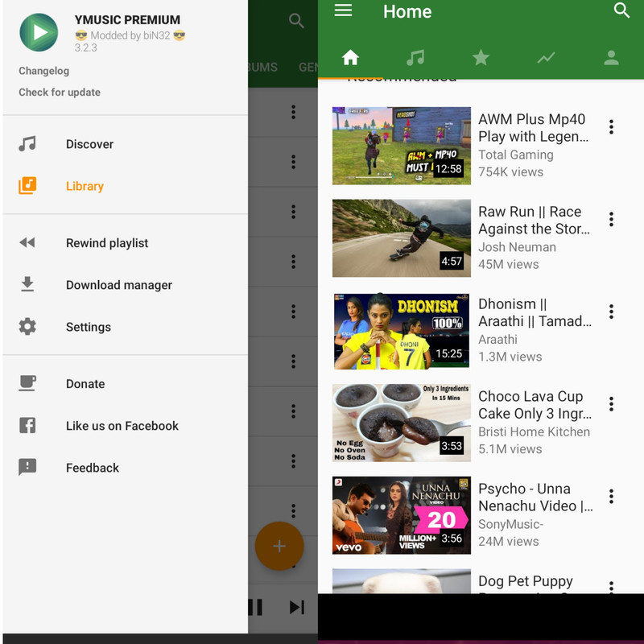
Task: Pause playback in the mini player
Action: (x=255, y=607)
